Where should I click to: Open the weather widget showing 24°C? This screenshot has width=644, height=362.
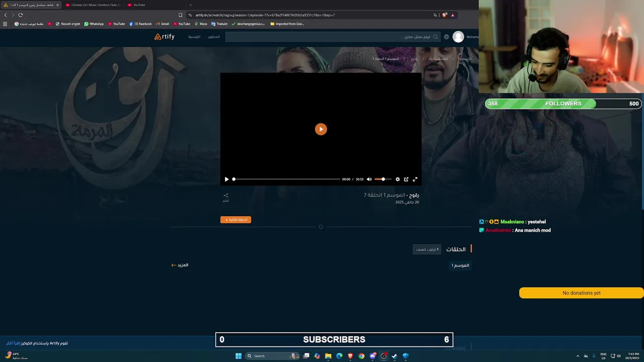pos(16,355)
